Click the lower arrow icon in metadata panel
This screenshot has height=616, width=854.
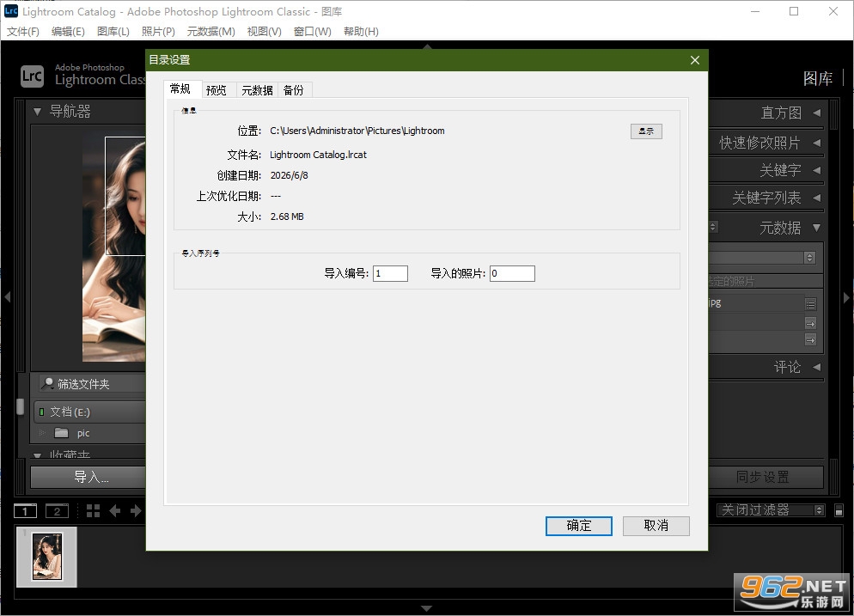(810, 340)
